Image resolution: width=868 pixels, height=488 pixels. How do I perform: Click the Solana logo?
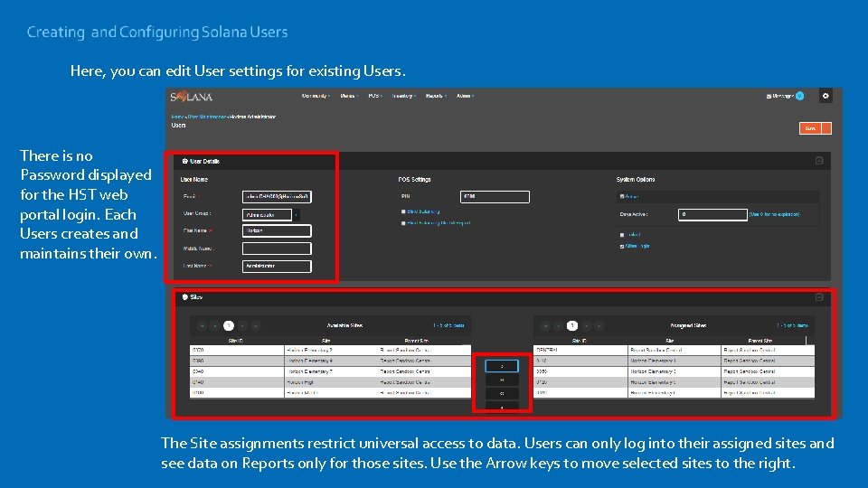click(192, 97)
